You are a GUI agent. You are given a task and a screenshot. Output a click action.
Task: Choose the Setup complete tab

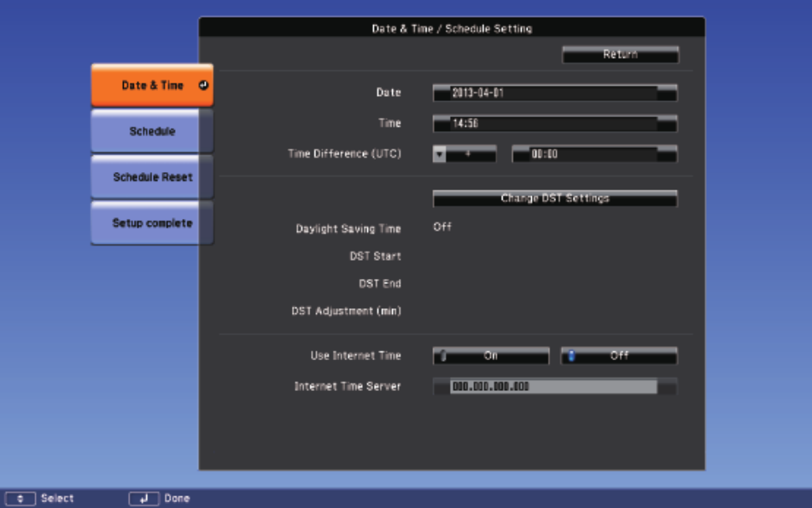pyautogui.click(x=152, y=223)
